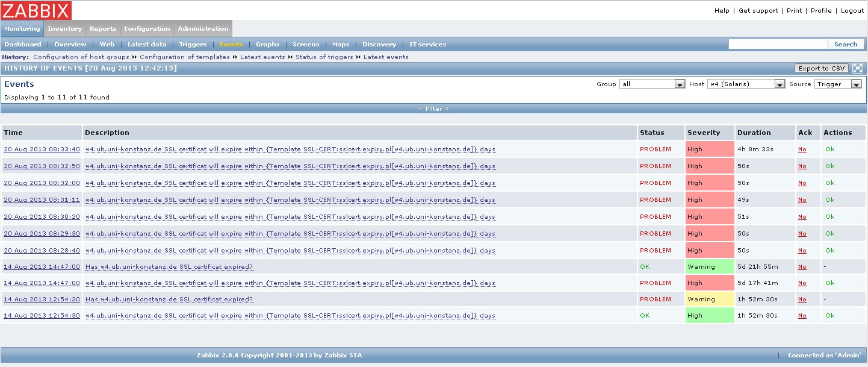Open 'Has SSL certificat expired?' event with OK status

coord(169,267)
